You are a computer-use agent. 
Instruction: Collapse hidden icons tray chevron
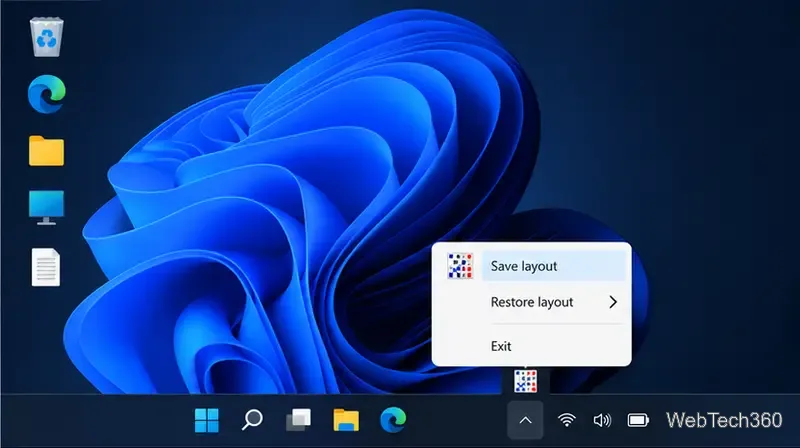(x=526, y=420)
